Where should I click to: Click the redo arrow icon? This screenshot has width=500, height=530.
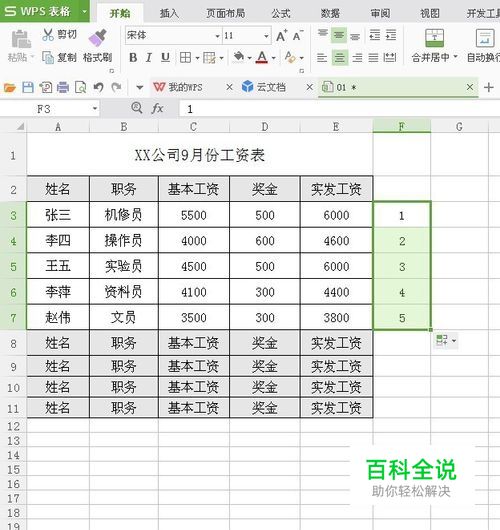coord(116,88)
